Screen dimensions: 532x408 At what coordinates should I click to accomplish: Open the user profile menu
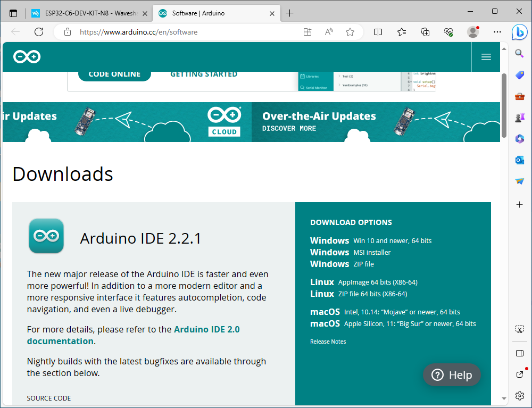[x=473, y=32]
